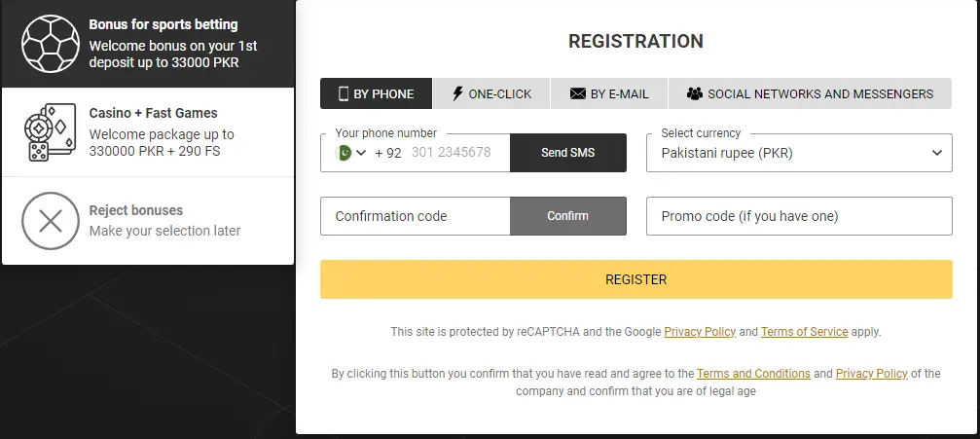This screenshot has height=439, width=980.
Task: Open the Terms and Conditions link
Action: pyautogui.click(x=753, y=374)
